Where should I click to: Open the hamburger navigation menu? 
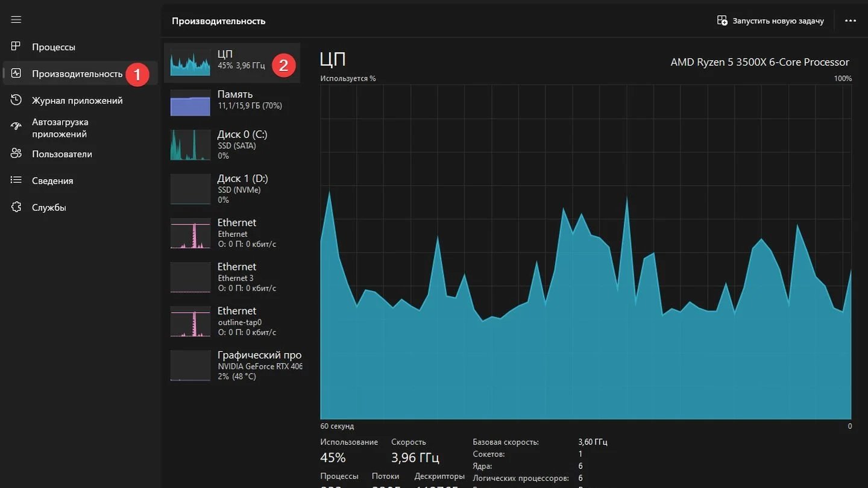coord(16,20)
